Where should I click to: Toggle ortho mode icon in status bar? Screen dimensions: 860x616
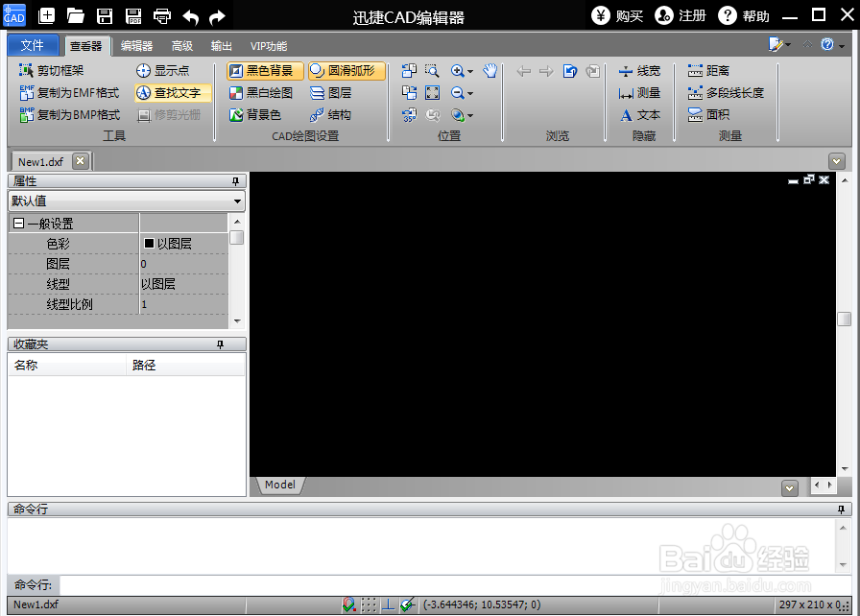point(388,604)
